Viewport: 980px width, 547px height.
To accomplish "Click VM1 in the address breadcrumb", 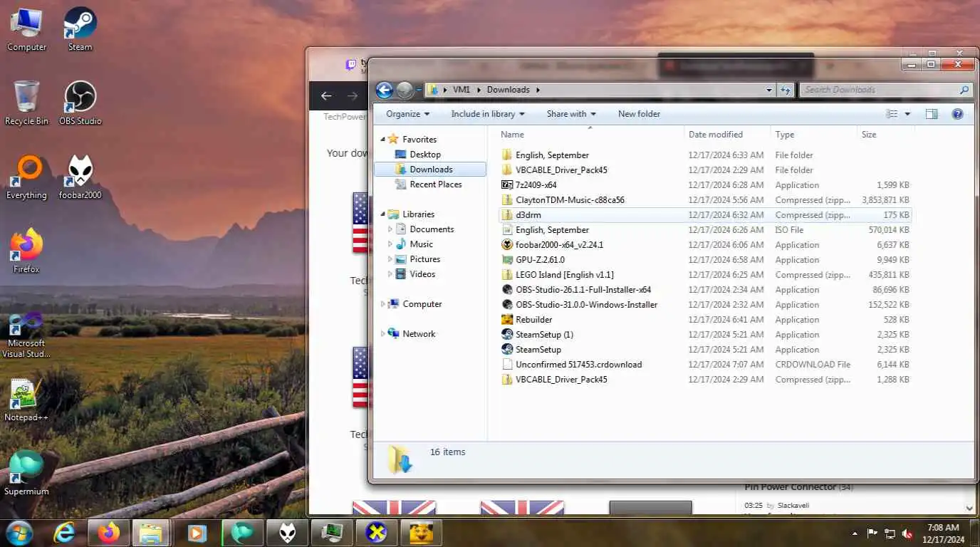I will pos(462,90).
